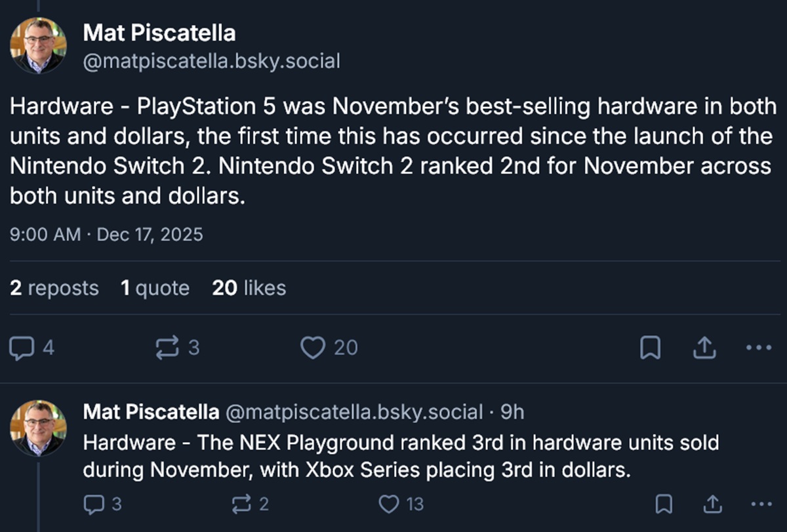This screenshot has width=787, height=532.
Task: Click the avatar on the reply post
Action: click(38, 428)
